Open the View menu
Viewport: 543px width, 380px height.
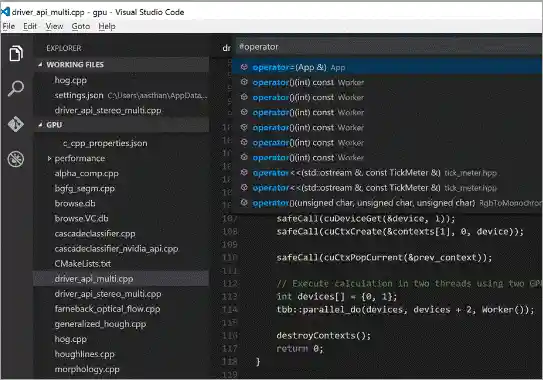(x=54, y=26)
